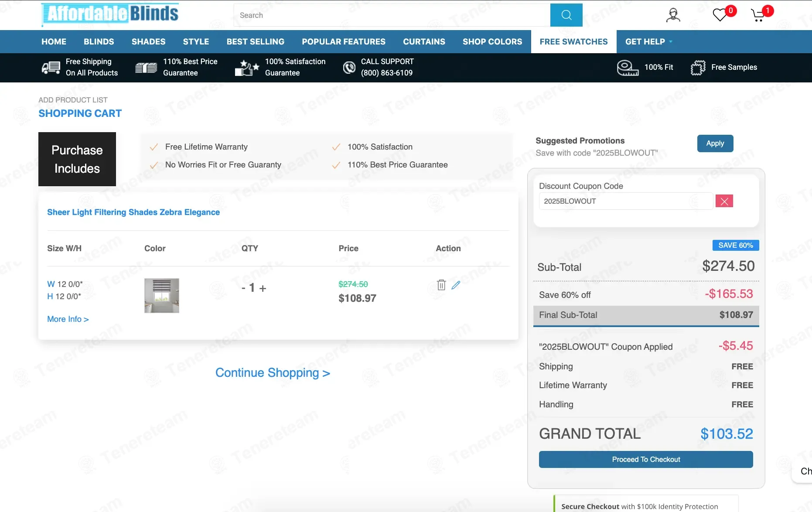
Task: Open the Curtains menu
Action: [424, 42]
